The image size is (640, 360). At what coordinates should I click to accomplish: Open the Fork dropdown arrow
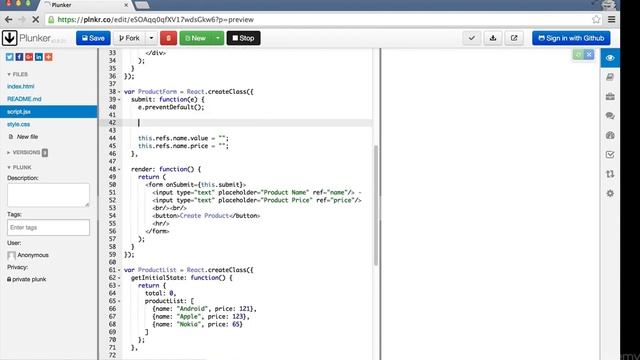tap(151, 38)
